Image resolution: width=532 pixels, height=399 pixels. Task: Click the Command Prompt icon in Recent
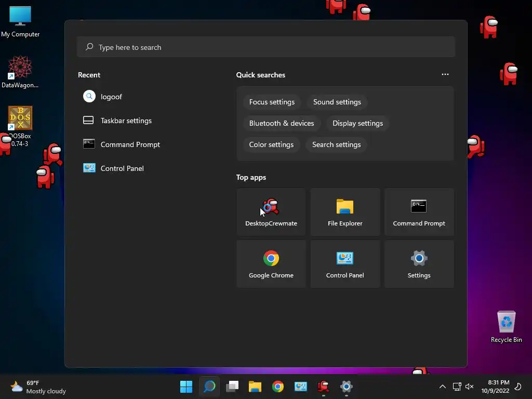click(x=89, y=144)
